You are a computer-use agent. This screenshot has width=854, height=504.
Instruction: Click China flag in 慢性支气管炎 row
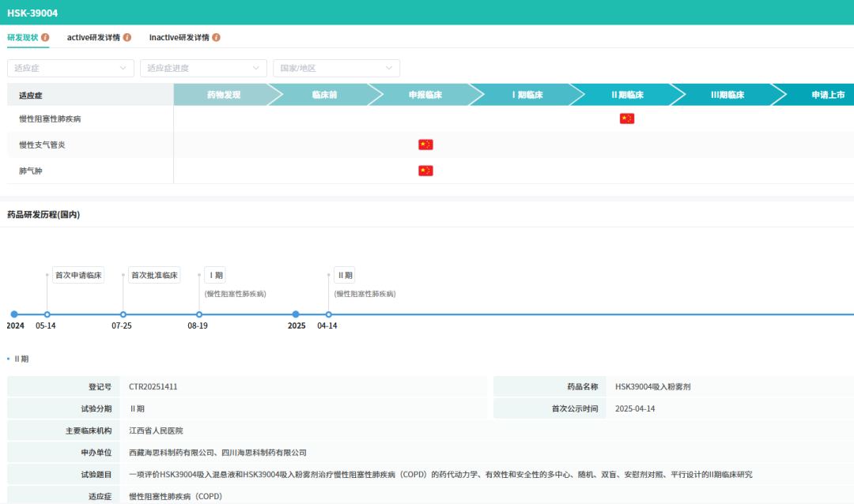coord(425,145)
